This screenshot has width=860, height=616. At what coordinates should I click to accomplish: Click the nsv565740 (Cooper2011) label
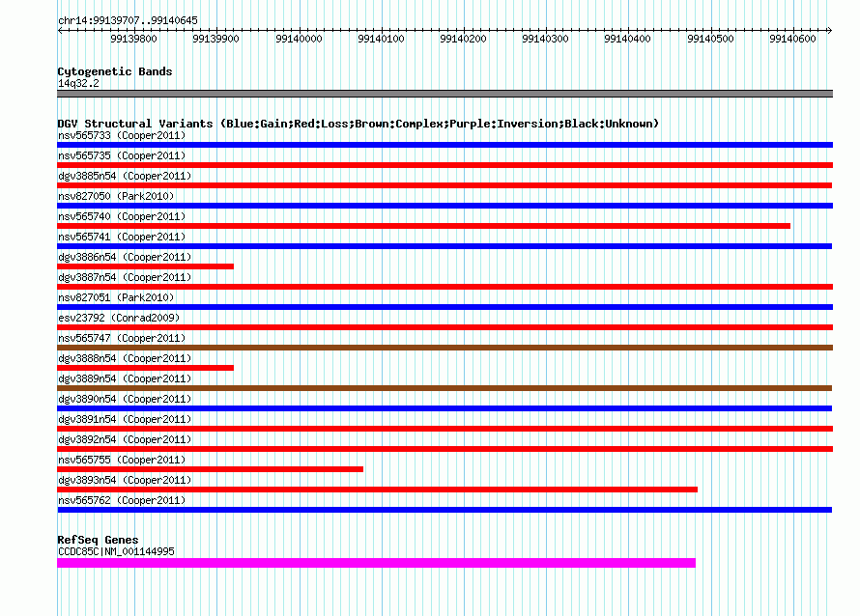pyautogui.click(x=122, y=216)
